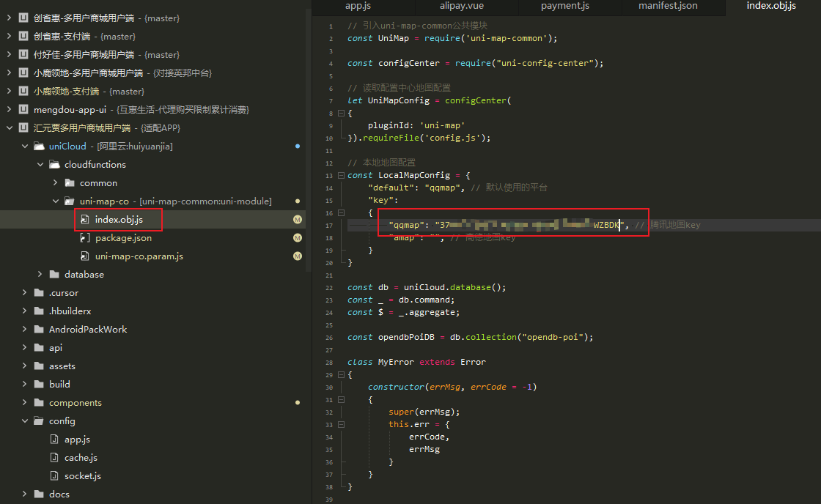The width and height of the screenshot is (821, 504).
Task: Toggle code fold at line 13
Action: (x=340, y=175)
